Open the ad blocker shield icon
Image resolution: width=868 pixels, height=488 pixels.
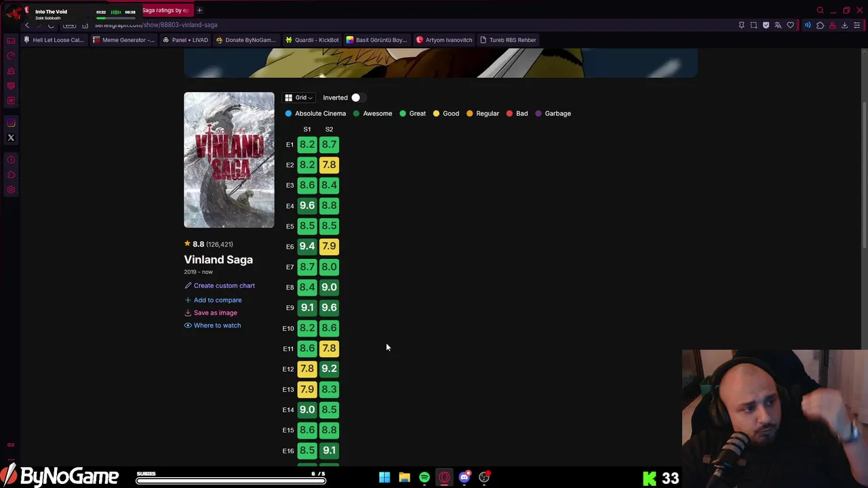[x=766, y=25]
